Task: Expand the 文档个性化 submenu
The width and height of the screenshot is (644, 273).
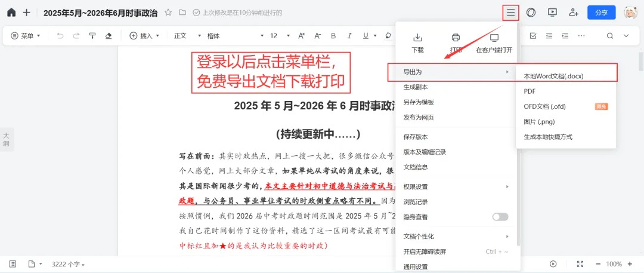Action: (456, 237)
